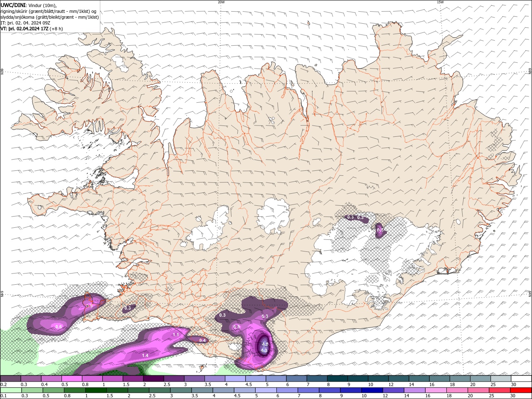Select the light violet 14 swatch in lower scale
The width and height of the screenshot is (532, 399).
point(414,390)
